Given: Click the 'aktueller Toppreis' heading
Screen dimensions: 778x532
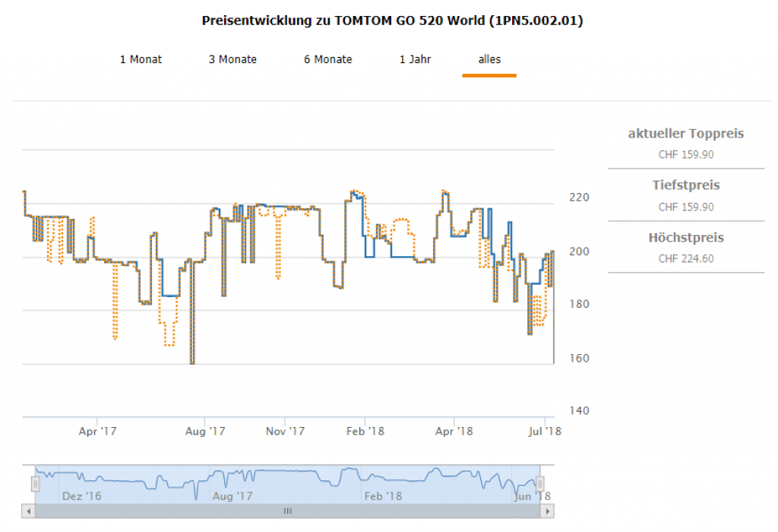Looking at the screenshot, I should coord(685,134).
